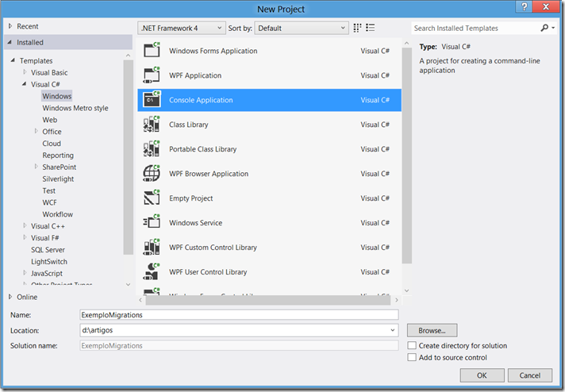
Task: Select the WPF Browser Application globe icon
Action: (152, 173)
